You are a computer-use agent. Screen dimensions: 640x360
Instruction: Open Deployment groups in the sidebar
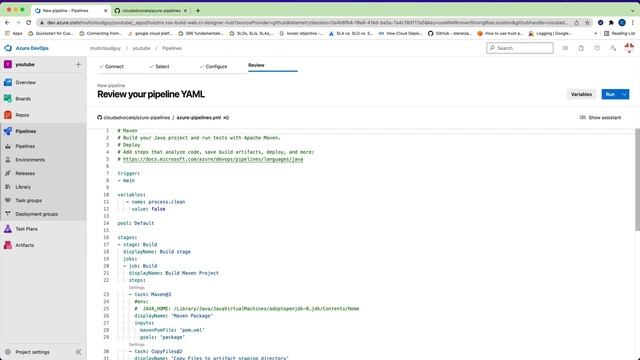click(36, 214)
